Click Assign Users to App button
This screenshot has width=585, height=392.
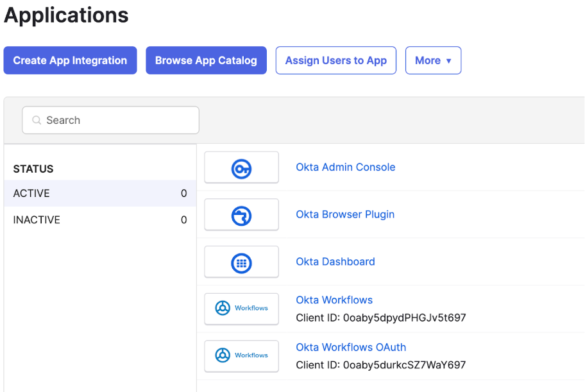point(335,60)
